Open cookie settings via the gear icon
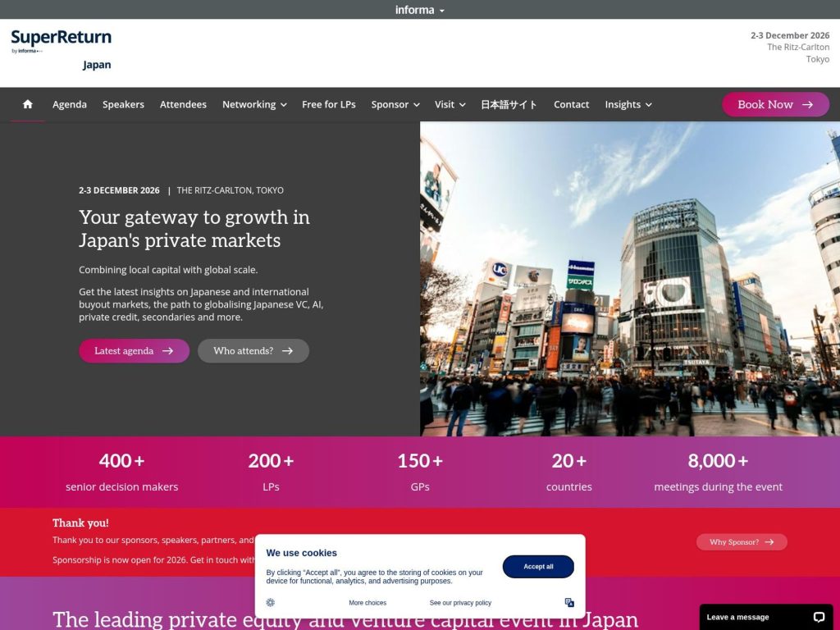 (x=271, y=602)
